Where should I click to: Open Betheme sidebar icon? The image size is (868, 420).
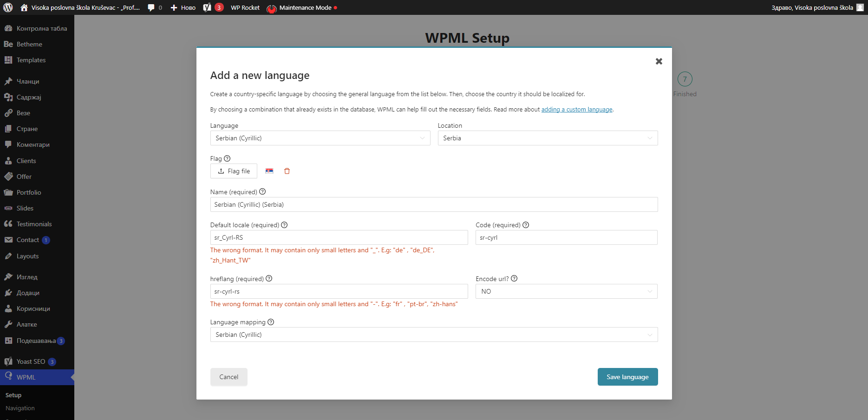[8, 44]
